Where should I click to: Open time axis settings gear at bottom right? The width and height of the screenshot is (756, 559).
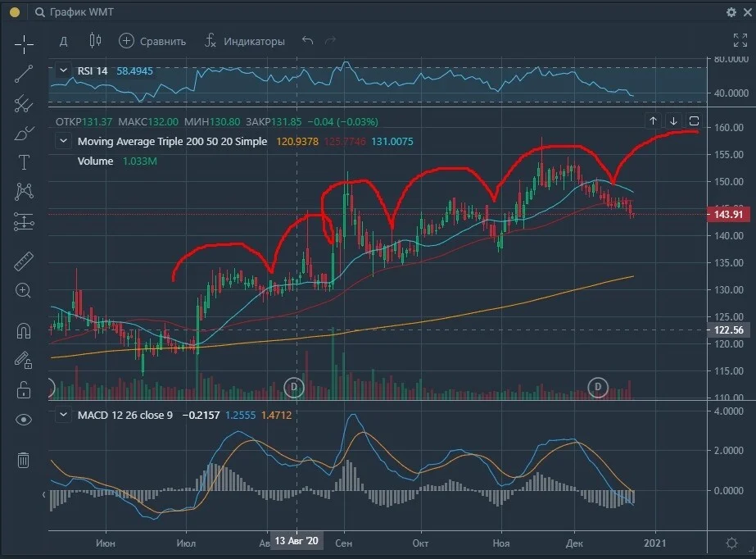[731, 543]
